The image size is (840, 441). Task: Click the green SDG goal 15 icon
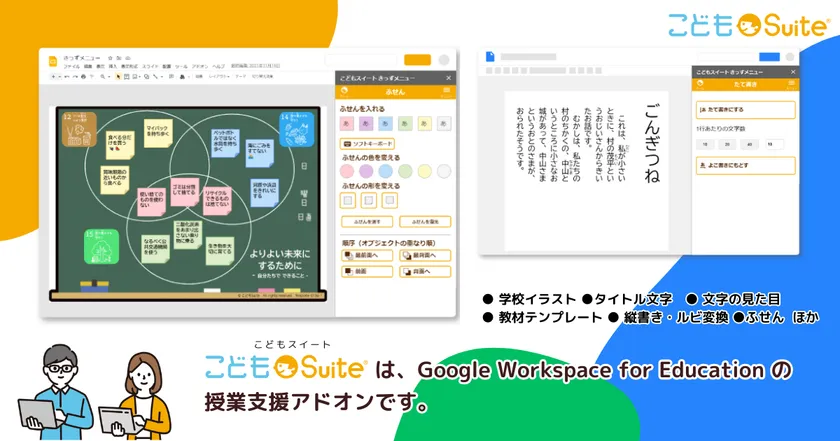tap(101, 246)
